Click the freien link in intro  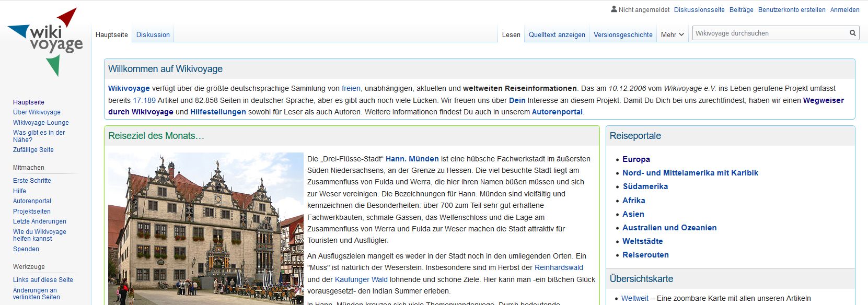351,88
